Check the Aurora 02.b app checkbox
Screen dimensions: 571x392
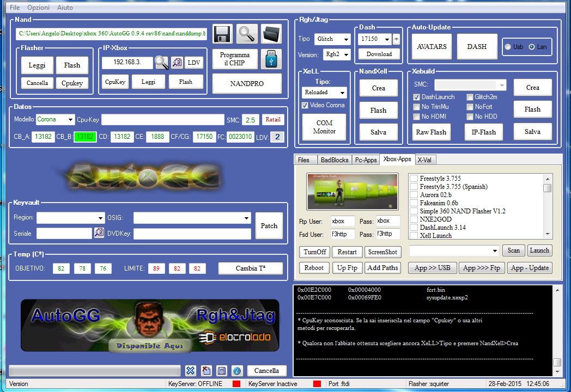click(414, 195)
